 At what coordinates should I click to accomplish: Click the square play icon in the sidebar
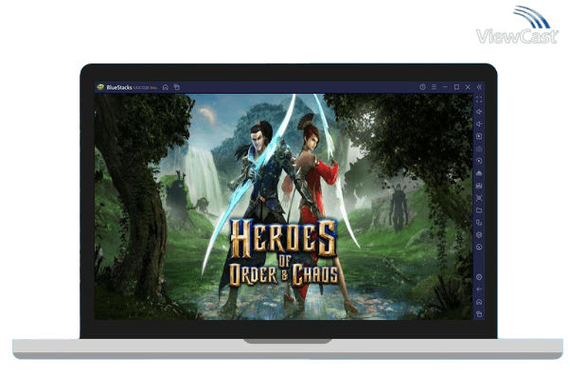coord(479,136)
